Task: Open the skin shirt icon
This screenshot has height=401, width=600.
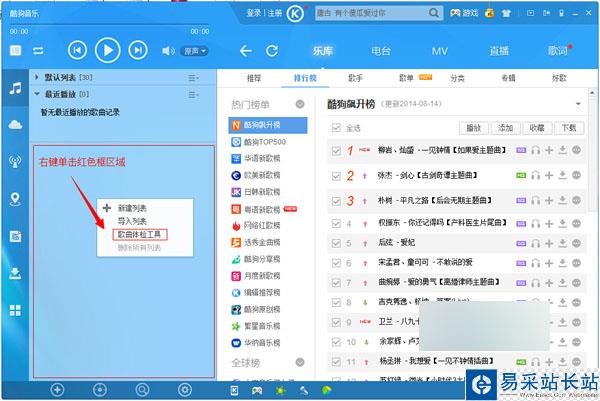Action: [506, 13]
